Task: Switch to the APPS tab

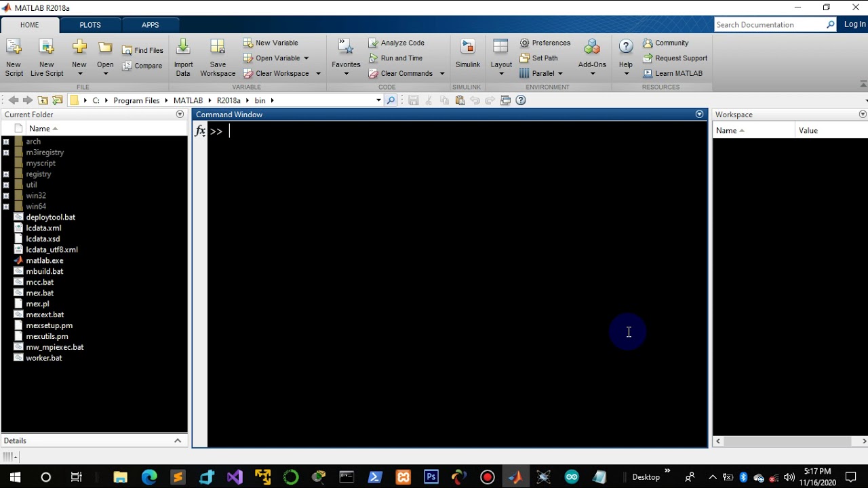Action: (151, 25)
